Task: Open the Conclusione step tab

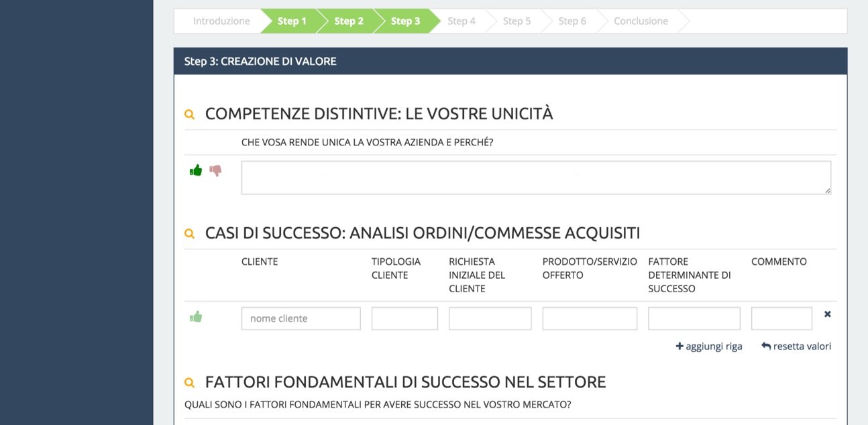Action: coord(641,21)
